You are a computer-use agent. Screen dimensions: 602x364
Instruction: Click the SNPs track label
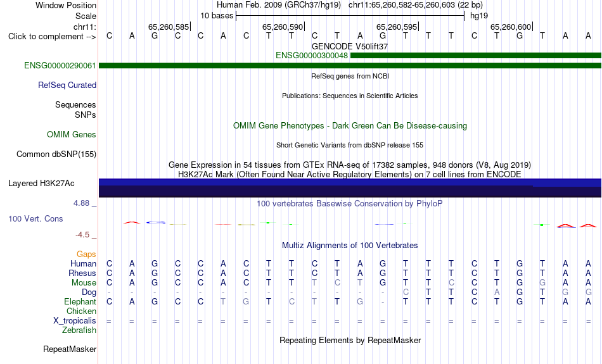[86, 115]
